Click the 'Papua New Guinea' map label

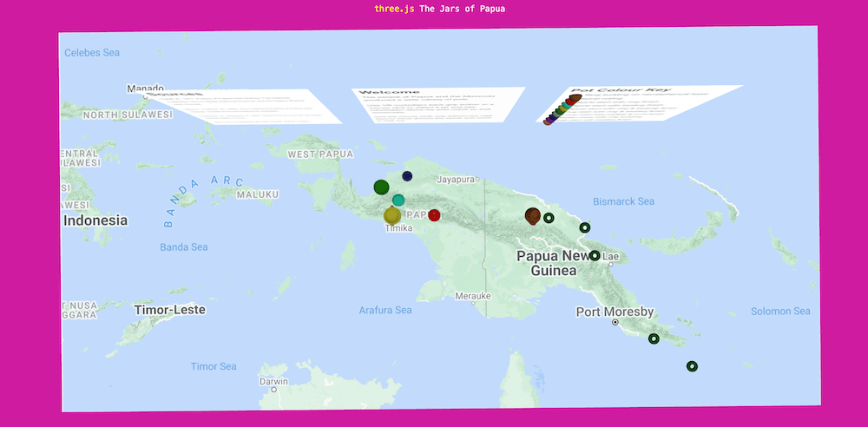point(554,264)
